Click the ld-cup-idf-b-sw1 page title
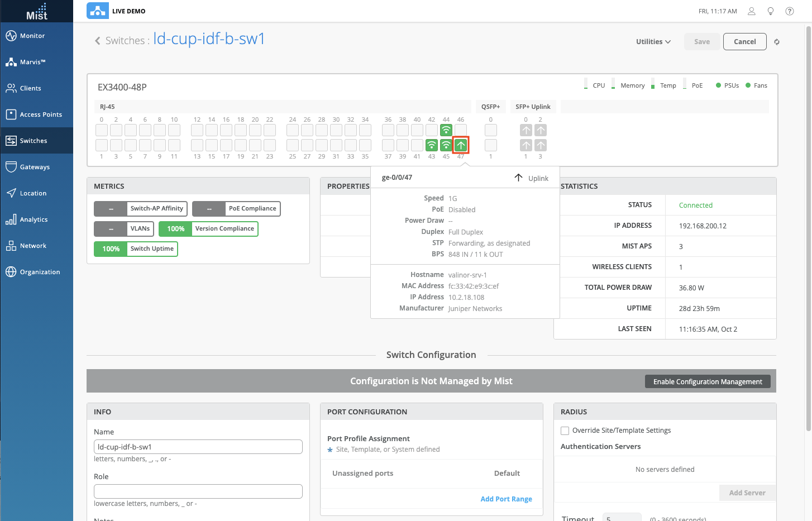Viewport: 812px width, 521px height. coord(209,39)
